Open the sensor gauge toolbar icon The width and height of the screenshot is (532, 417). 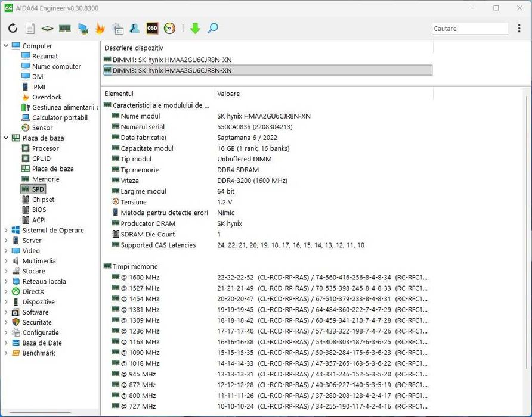tap(169, 28)
